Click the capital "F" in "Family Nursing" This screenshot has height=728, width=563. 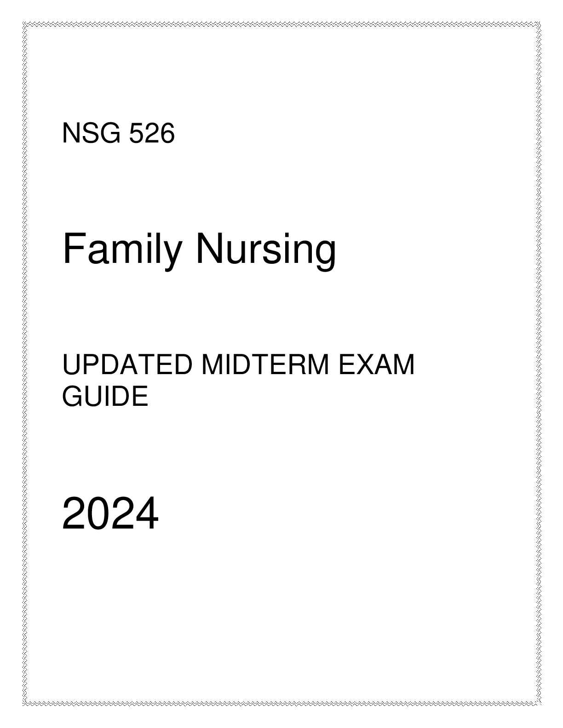tap(74, 248)
